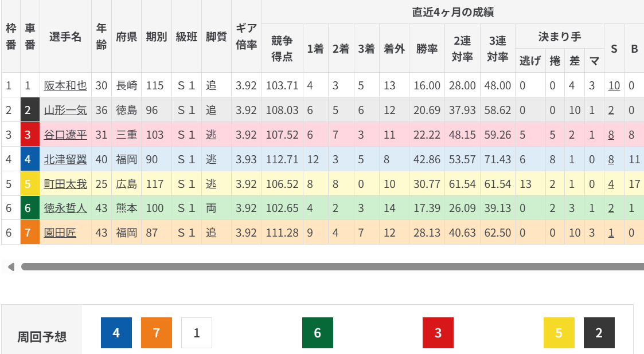This screenshot has height=354, width=644.
Task: Click the 徳永哲人 name link
Action: click(x=65, y=209)
